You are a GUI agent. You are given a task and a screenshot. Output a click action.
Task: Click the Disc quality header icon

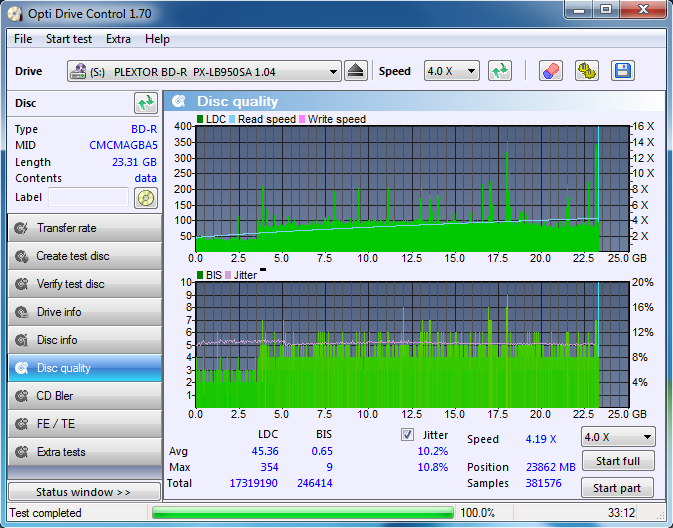click(179, 101)
